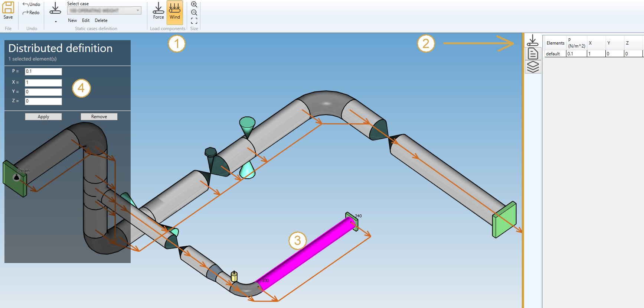The width and height of the screenshot is (644, 308).
Task: Fit view with the frame size icon
Action: point(194,21)
